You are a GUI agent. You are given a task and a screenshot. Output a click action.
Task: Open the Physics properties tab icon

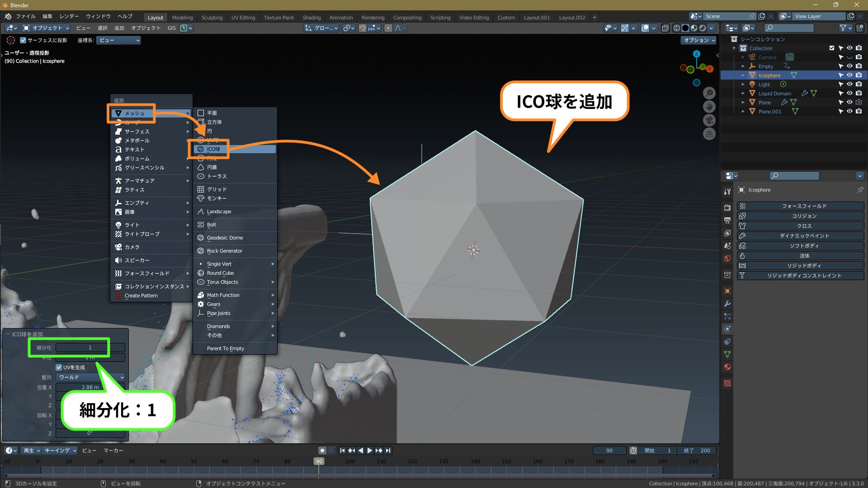727,329
